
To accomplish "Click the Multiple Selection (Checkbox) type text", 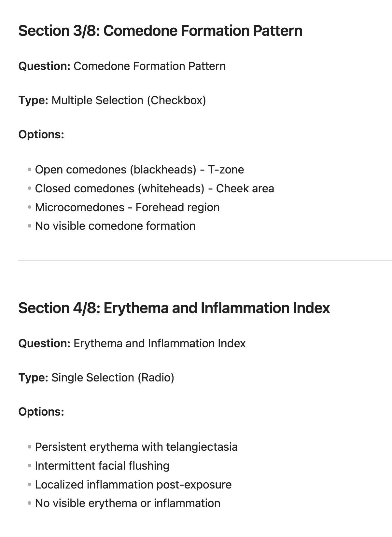I will (x=129, y=100).
